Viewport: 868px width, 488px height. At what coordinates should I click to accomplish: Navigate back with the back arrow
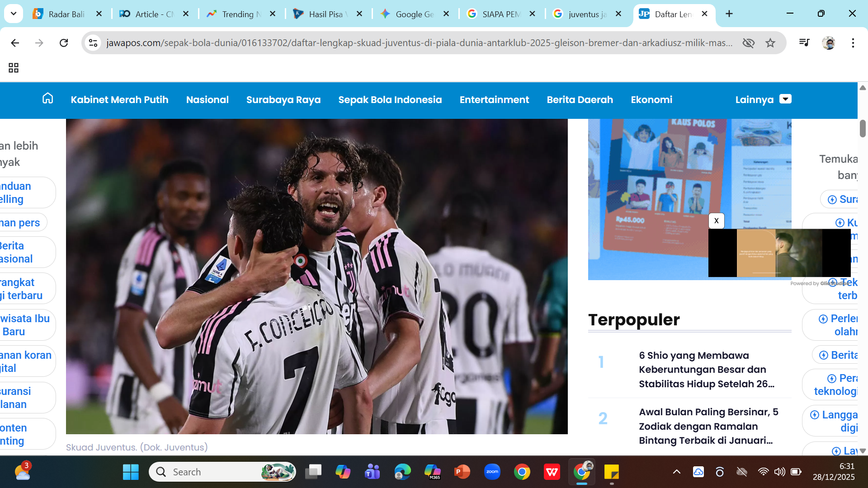(15, 43)
